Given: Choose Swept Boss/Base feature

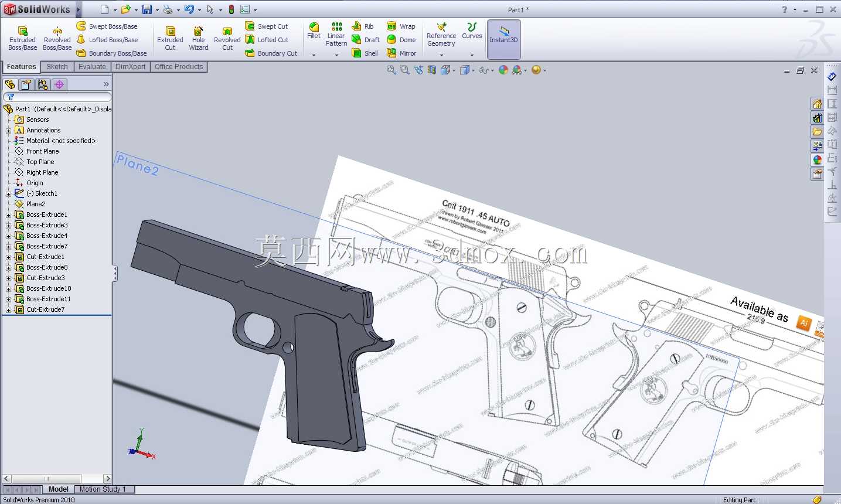Looking at the screenshot, I should click(107, 26).
